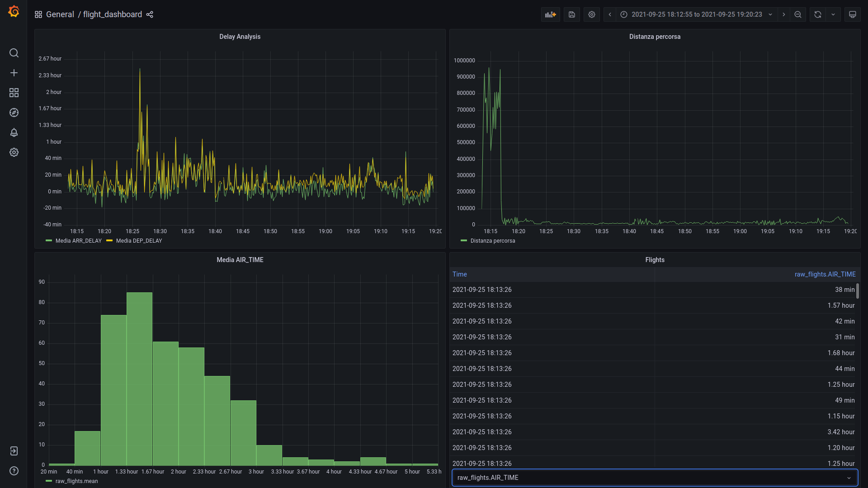Open the Delay Analysis panel title menu
Viewport: 868px width, 488px height.
240,37
